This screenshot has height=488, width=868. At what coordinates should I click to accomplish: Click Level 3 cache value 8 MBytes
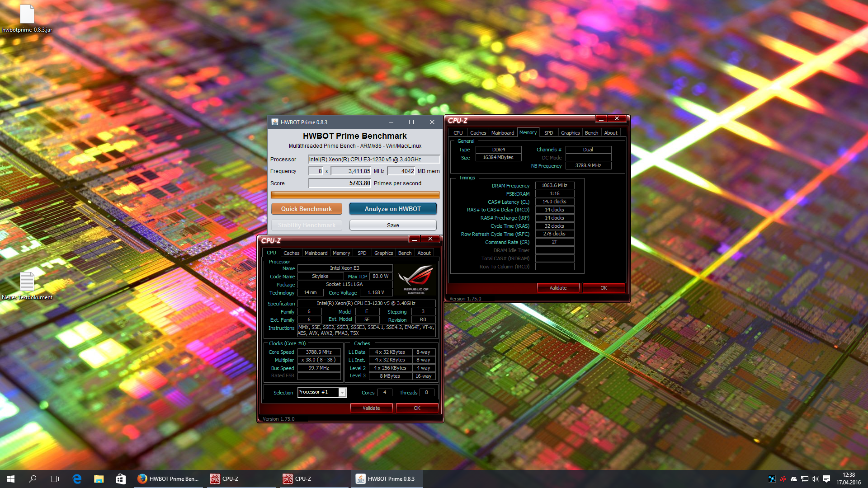(x=390, y=376)
